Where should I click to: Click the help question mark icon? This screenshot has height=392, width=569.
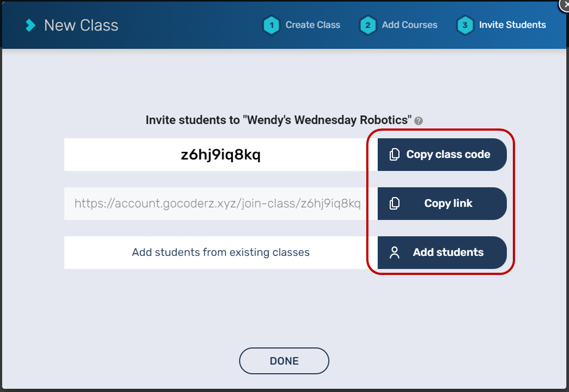[x=419, y=121]
